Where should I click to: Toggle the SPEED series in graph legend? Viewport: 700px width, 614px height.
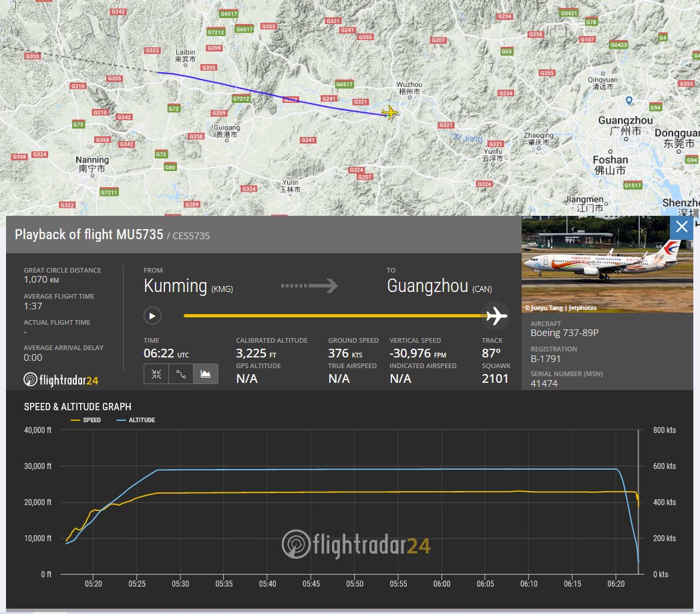[x=85, y=420]
